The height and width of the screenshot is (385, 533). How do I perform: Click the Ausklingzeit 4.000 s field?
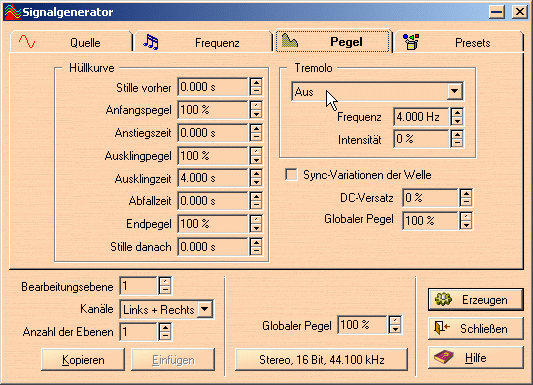[x=213, y=178]
